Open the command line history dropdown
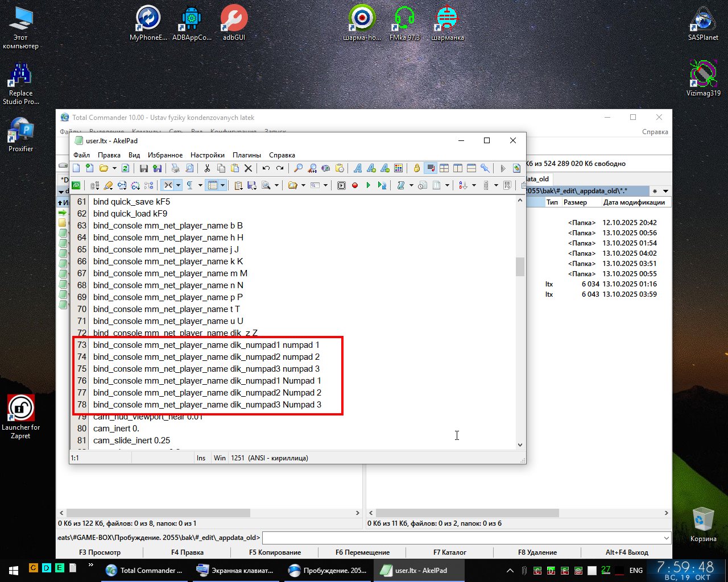 (666, 538)
